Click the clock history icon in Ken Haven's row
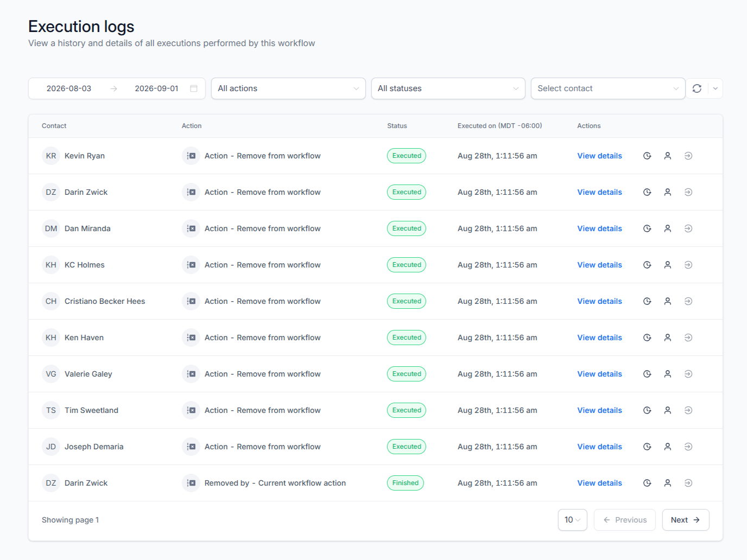The height and width of the screenshot is (560, 747). point(647,338)
